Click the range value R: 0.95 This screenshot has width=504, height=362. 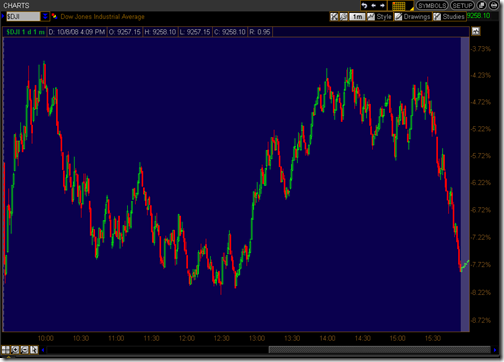tap(260, 32)
